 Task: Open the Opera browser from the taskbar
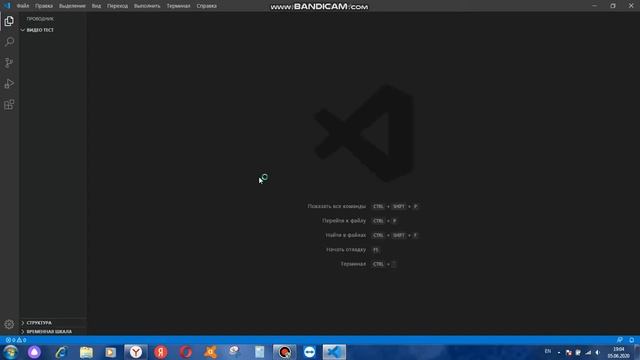pyautogui.click(x=186, y=352)
